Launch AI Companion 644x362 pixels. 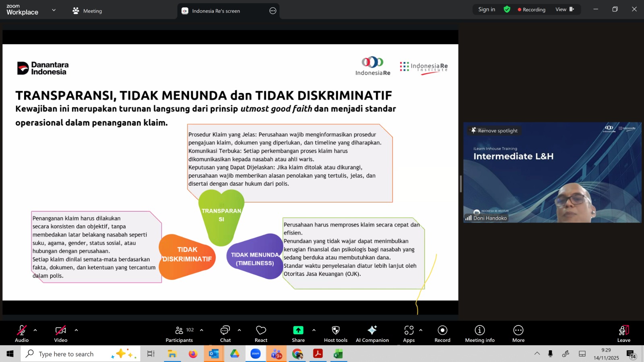[372, 334]
